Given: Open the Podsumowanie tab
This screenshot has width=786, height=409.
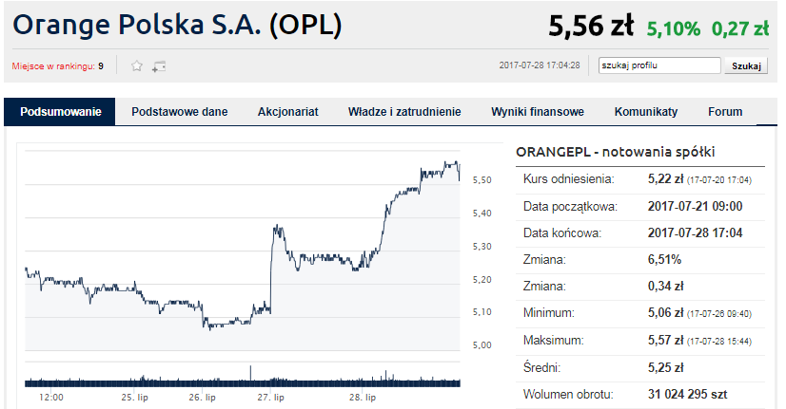Looking at the screenshot, I should coord(60,112).
